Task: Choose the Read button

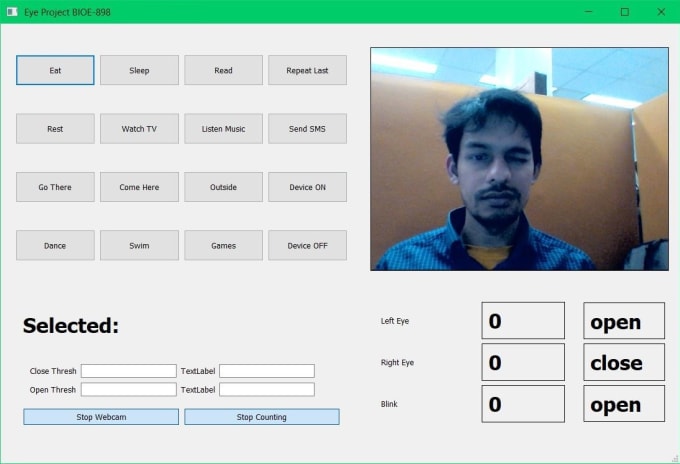Action: point(223,70)
